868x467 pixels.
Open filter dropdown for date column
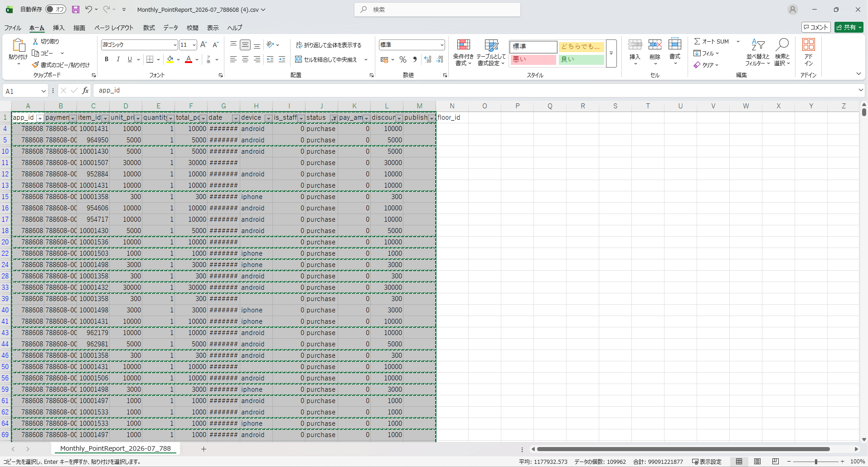click(x=236, y=118)
